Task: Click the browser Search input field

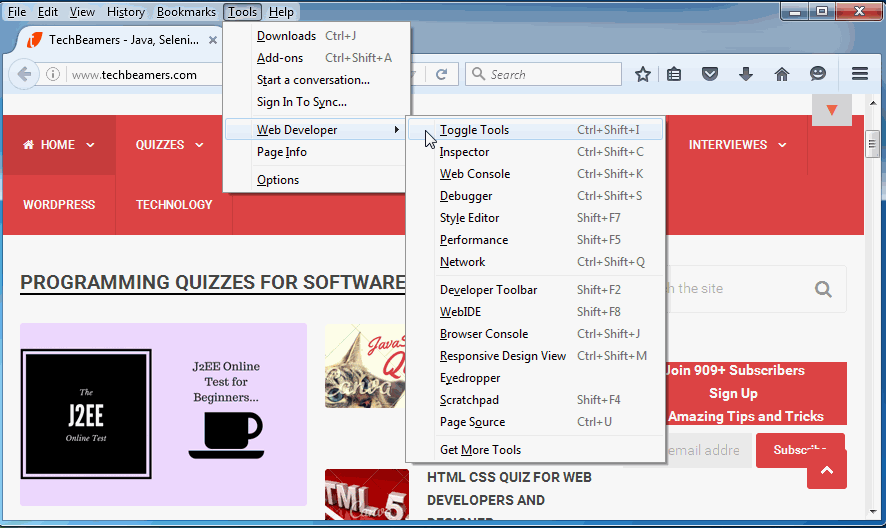Action: tap(550, 74)
